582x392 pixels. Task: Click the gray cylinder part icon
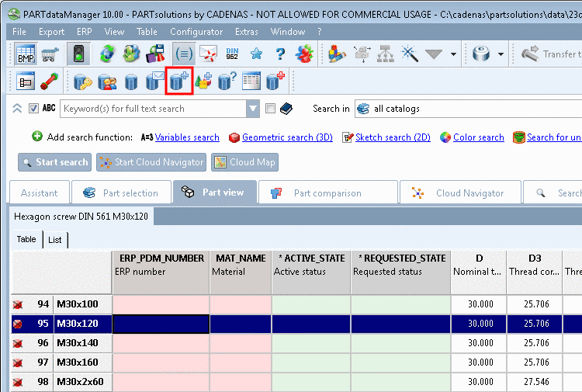tap(481, 54)
